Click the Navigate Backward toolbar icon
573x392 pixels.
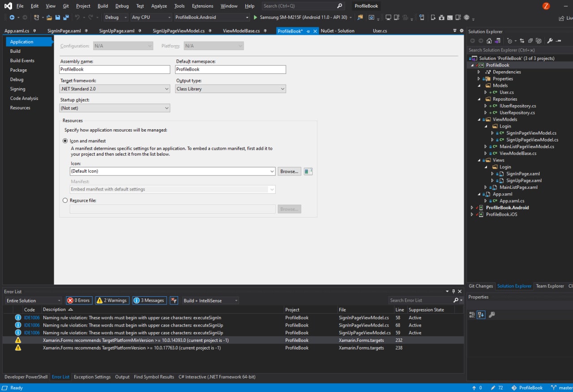click(x=12, y=17)
